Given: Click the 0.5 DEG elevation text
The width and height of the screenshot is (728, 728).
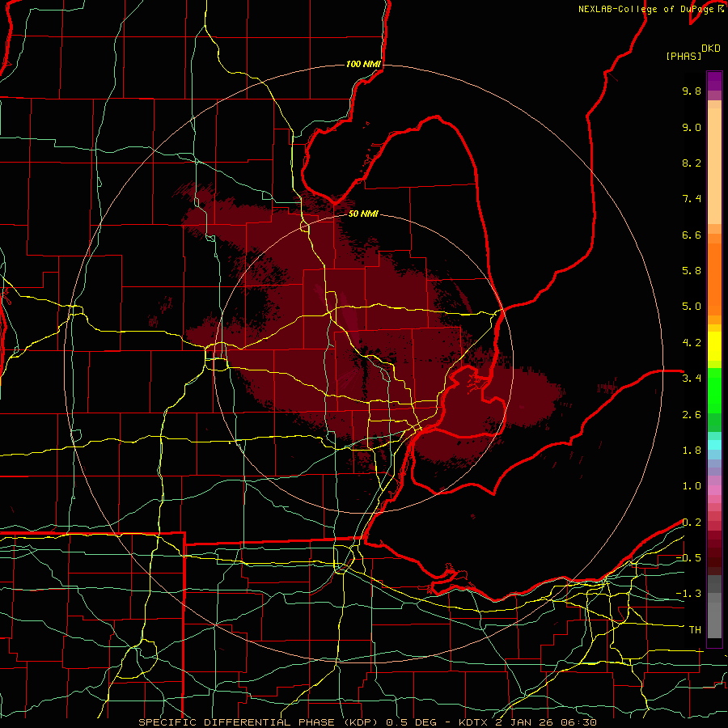Looking at the screenshot, I should pyautogui.click(x=413, y=722).
